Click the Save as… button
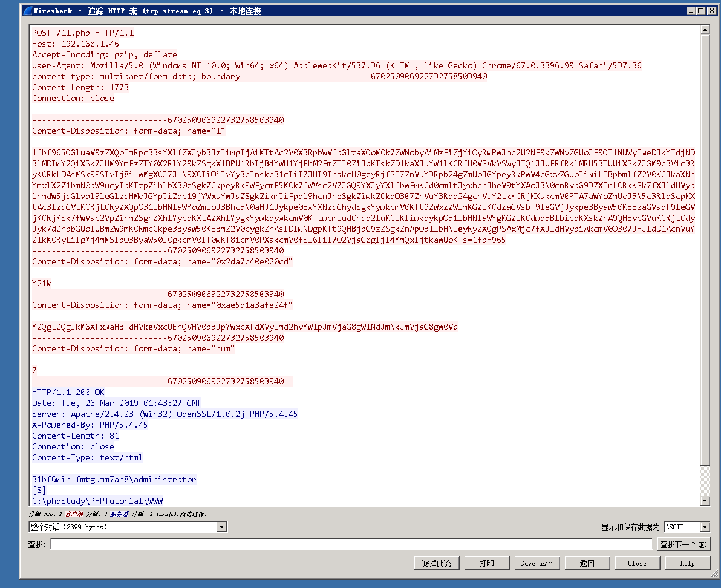The width and height of the screenshot is (721, 588). point(537,563)
